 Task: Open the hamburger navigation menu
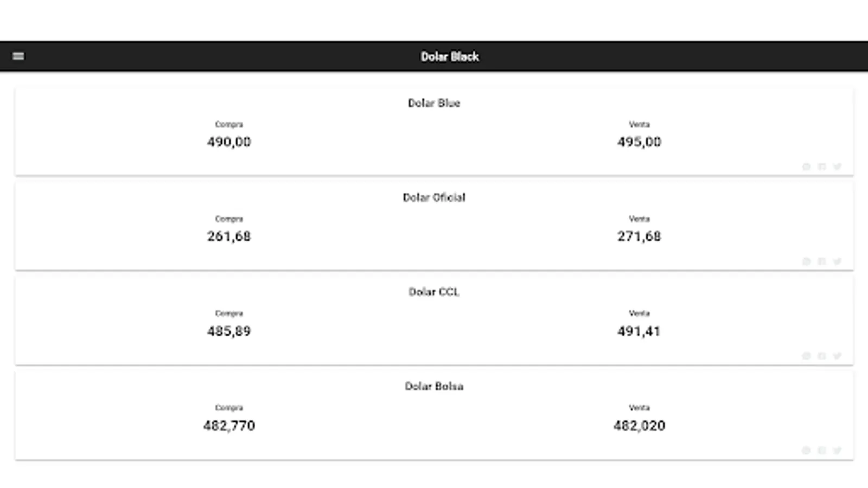(18, 56)
